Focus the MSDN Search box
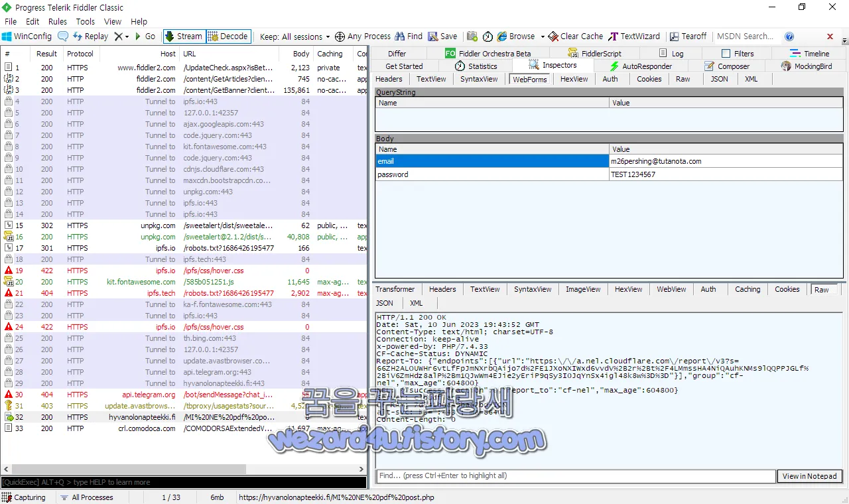The image size is (849, 504). 745,36
